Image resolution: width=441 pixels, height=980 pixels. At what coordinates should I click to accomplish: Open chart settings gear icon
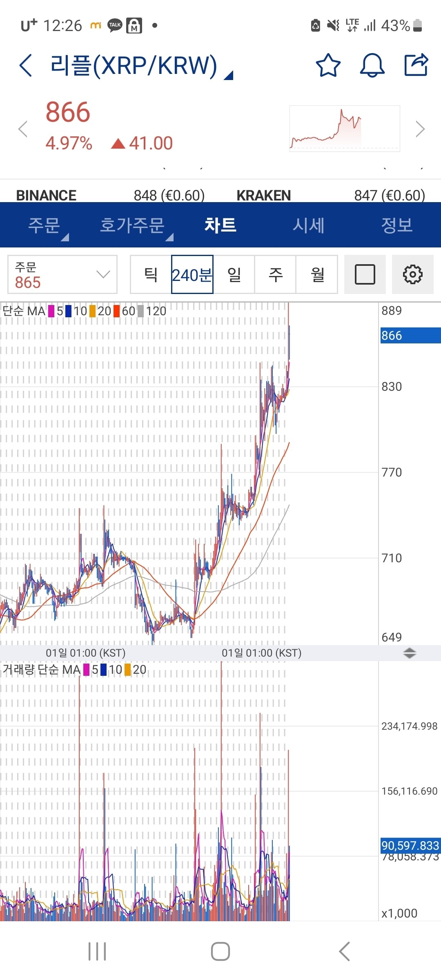pos(412,274)
